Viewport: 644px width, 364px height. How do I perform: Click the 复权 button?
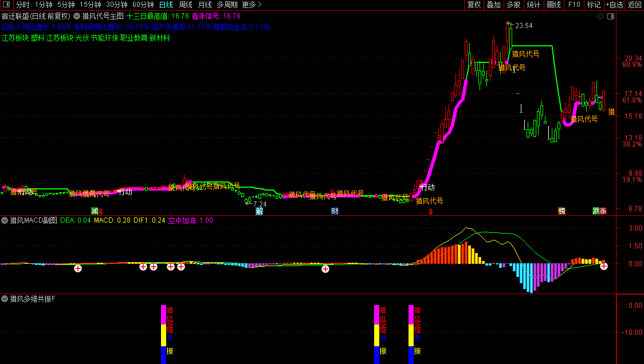tap(474, 5)
